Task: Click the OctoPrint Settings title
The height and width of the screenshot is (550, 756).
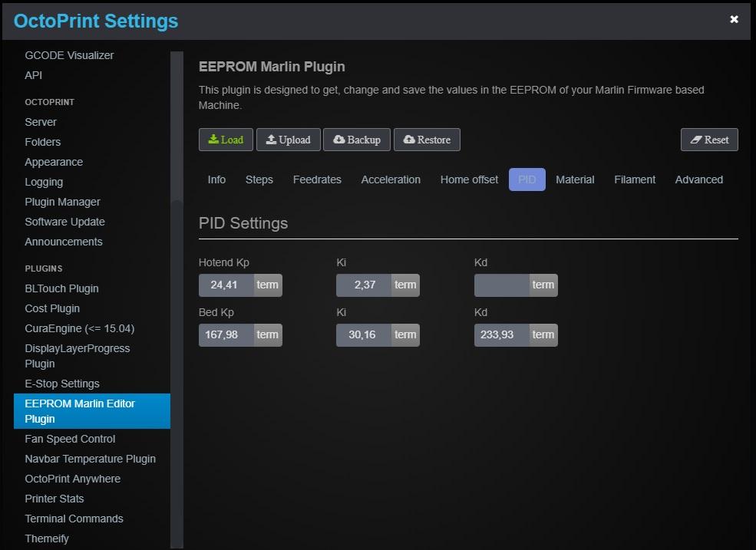Action: [x=96, y=21]
